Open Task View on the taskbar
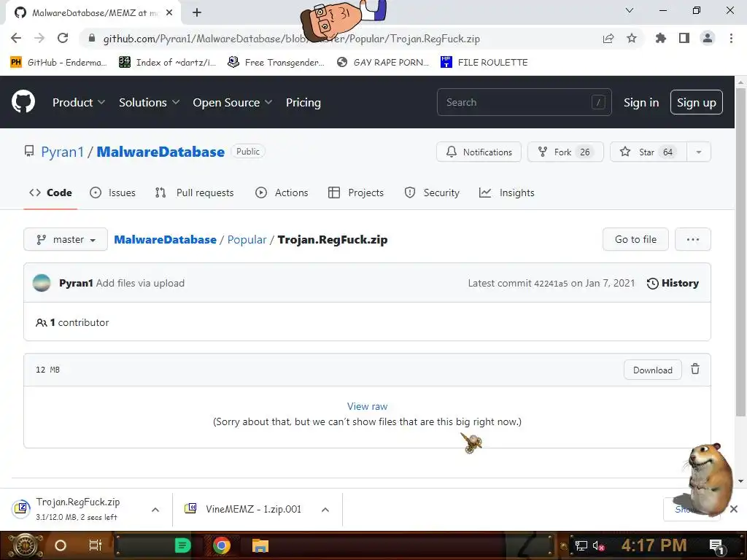This screenshot has width=747, height=560. point(96,545)
